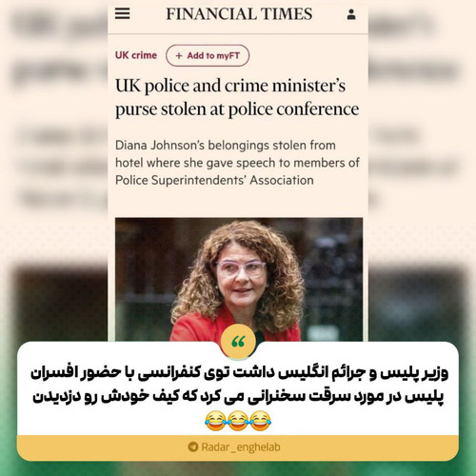Image resolution: width=476 pixels, height=476 pixels.
Task: Click the plus sign inside Add to myFT
Action: [179, 56]
